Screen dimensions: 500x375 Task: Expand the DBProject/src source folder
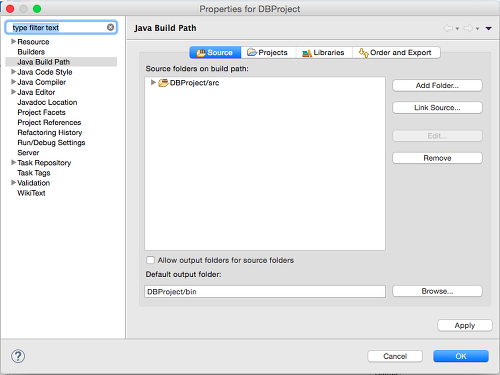pos(153,82)
